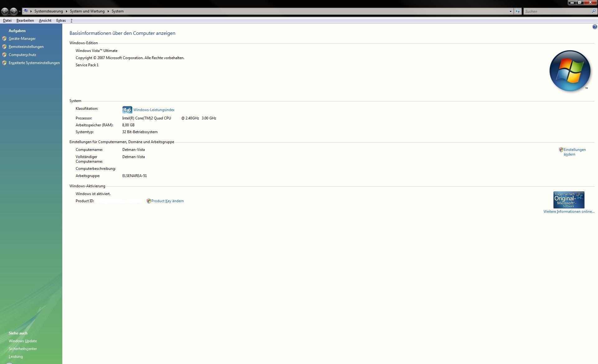Expand arrow after System und Wartung breadcrumb

click(x=108, y=11)
